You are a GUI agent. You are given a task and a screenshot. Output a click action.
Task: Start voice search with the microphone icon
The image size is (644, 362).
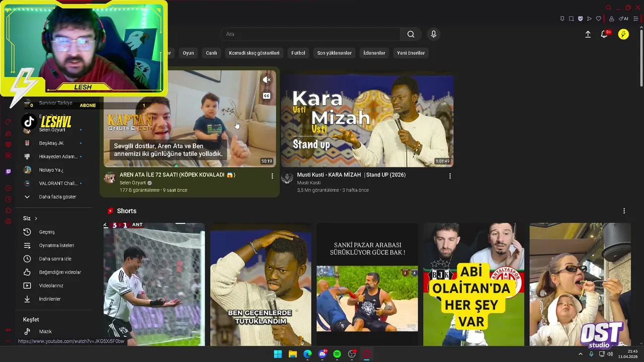click(434, 34)
